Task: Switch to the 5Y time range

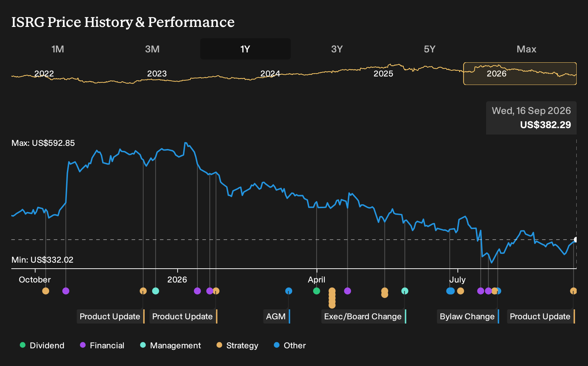Action: (x=430, y=49)
